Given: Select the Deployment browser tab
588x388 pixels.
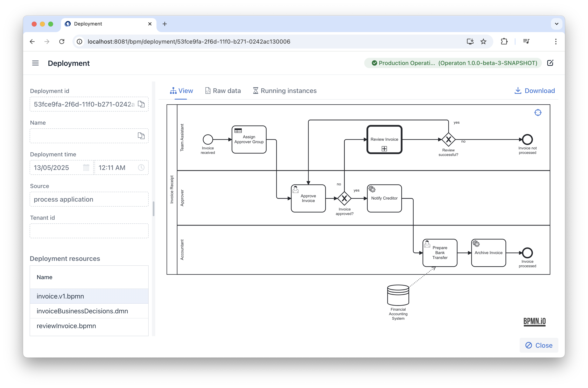Looking at the screenshot, I should (108, 24).
